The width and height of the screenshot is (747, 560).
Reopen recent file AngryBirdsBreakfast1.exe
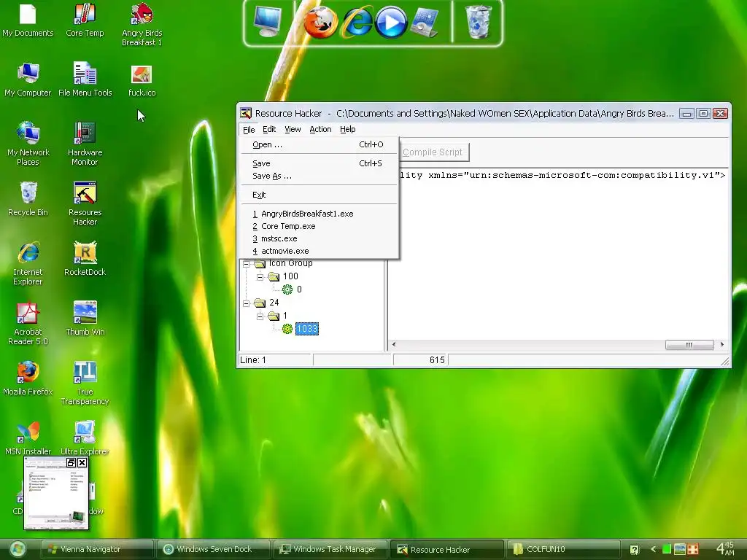(x=318, y=214)
